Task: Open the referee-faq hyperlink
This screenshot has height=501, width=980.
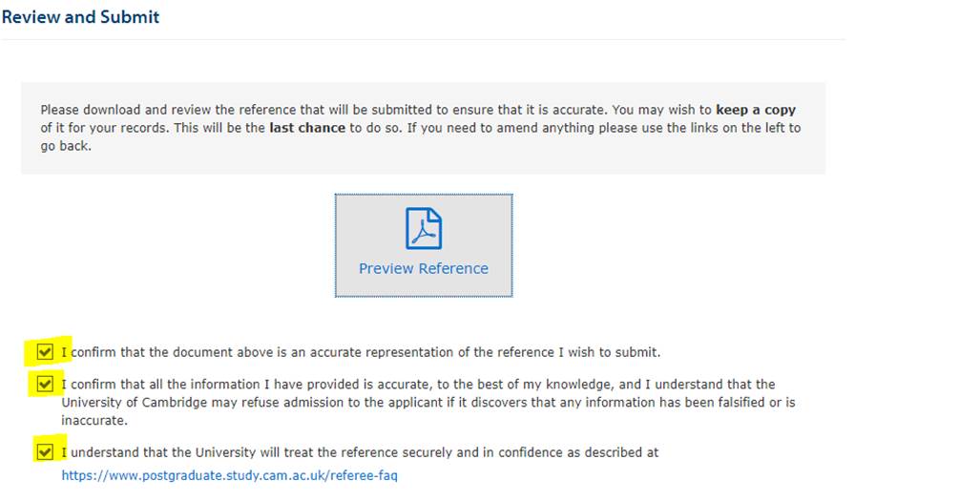Action: pos(229,475)
